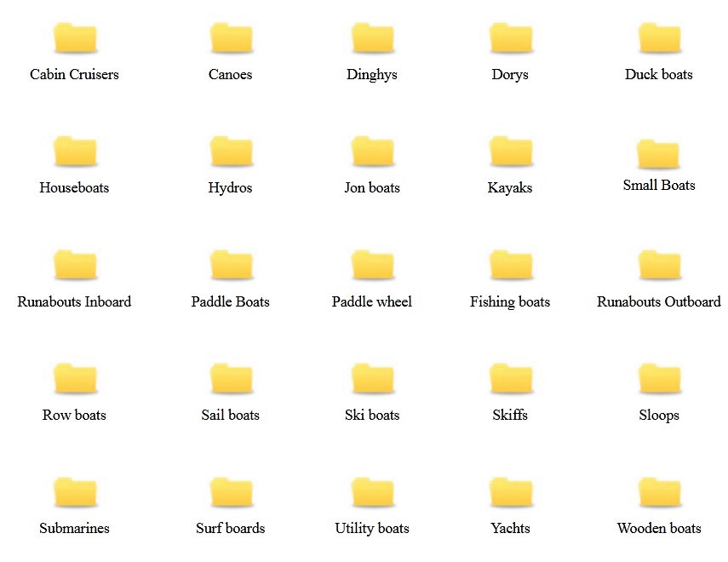Click the Submarines folder icon

pos(74,493)
